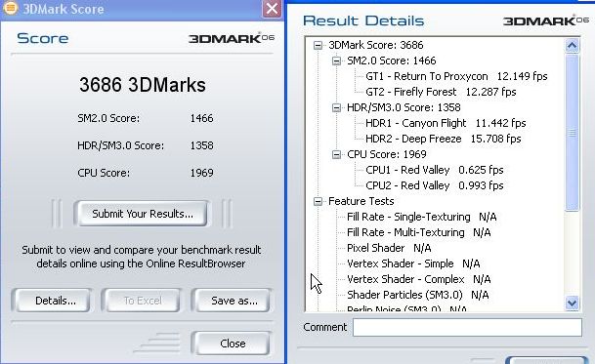The width and height of the screenshot is (595, 364).
Task: Select CPU2 - Red Valley 0.993 fps row
Action: pos(435,185)
